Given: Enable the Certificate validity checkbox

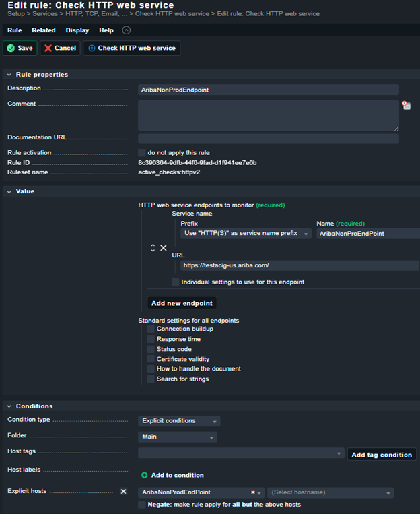Looking at the screenshot, I should pos(151,359).
